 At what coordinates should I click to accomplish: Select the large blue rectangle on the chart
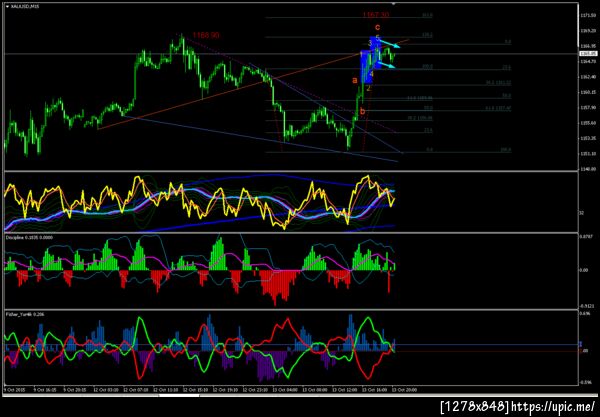pyautogui.click(x=366, y=68)
